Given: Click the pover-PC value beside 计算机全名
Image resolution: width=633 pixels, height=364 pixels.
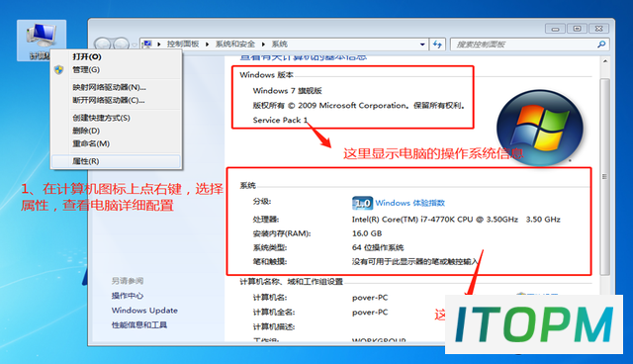Looking at the screenshot, I should click(x=370, y=313).
